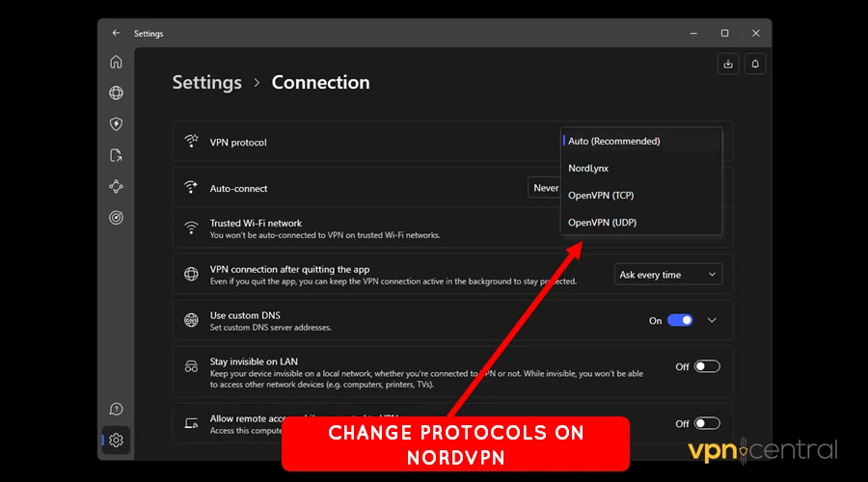868x482 pixels.
Task: Open the help chat icon
Action: (x=116, y=410)
